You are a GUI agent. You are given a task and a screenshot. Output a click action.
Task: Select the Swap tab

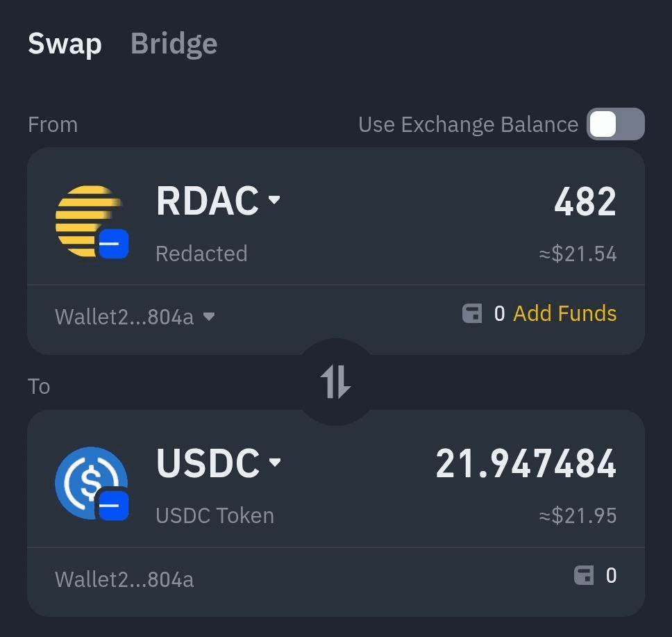click(65, 44)
